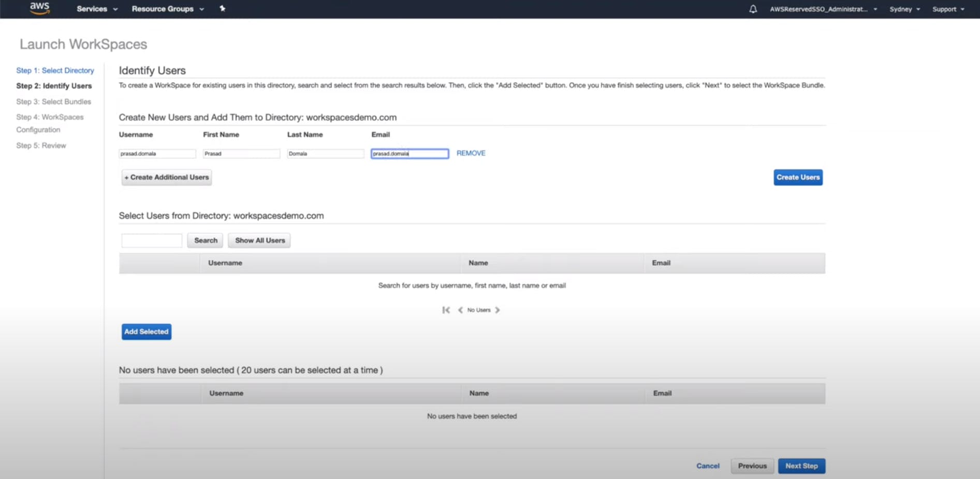Click the Create Users button
980x479 pixels.
click(x=797, y=177)
